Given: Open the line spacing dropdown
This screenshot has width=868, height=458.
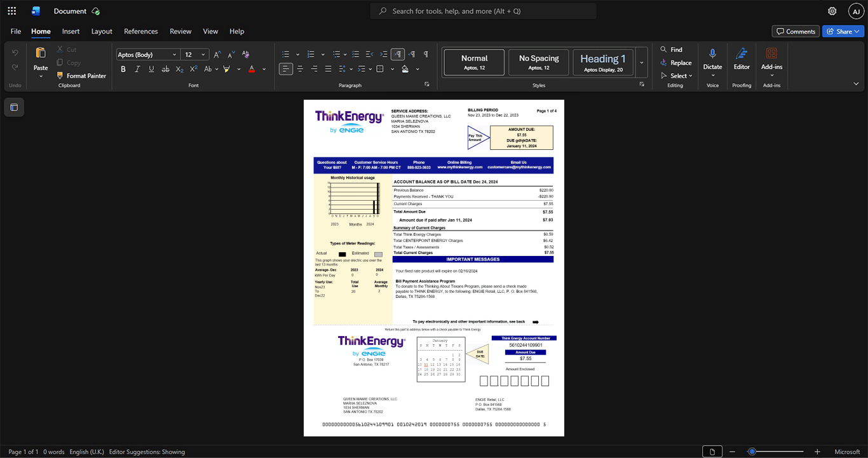Looking at the screenshot, I should click(344, 69).
